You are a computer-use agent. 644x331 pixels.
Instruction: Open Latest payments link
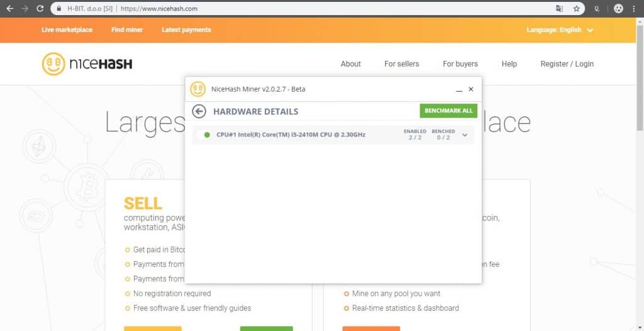point(186,30)
